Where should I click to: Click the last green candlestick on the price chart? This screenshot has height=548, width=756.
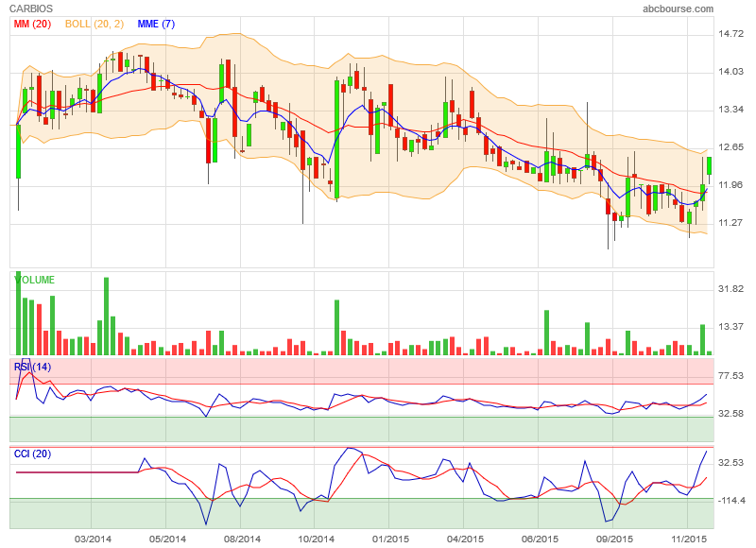pos(710,165)
